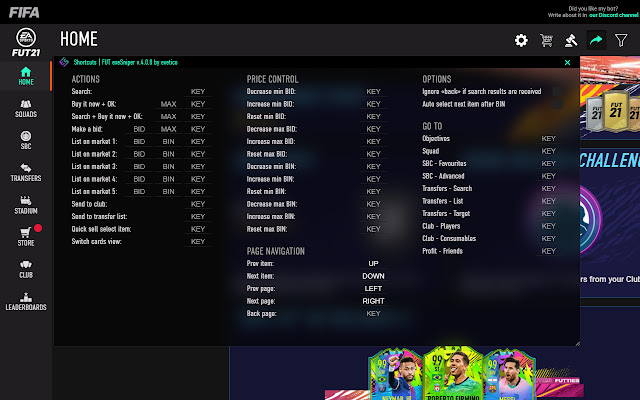Set KEY field for List on market 3
Image resolution: width=640 pixels, height=400 pixels.
[x=198, y=167]
